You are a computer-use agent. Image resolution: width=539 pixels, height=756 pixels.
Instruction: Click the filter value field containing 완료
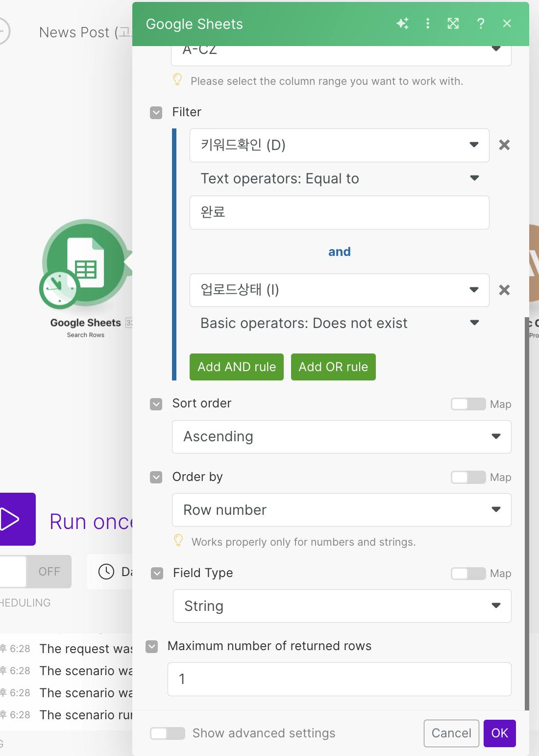pos(340,212)
